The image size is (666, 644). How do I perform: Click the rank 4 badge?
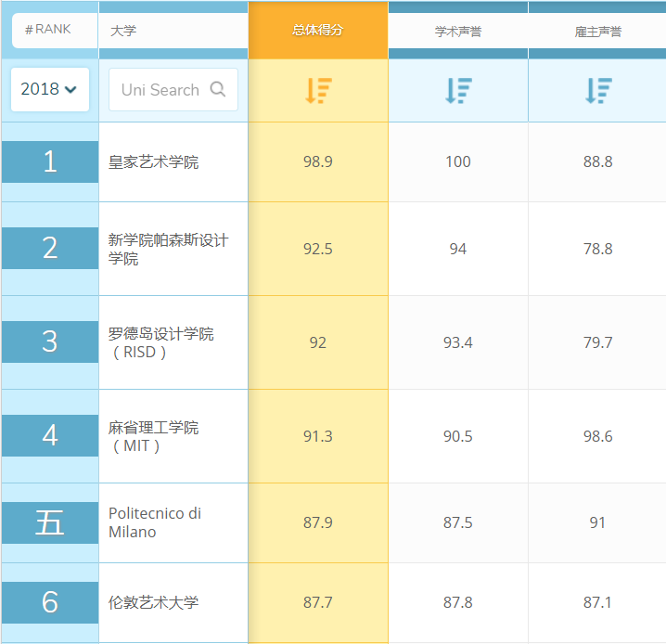(x=50, y=435)
